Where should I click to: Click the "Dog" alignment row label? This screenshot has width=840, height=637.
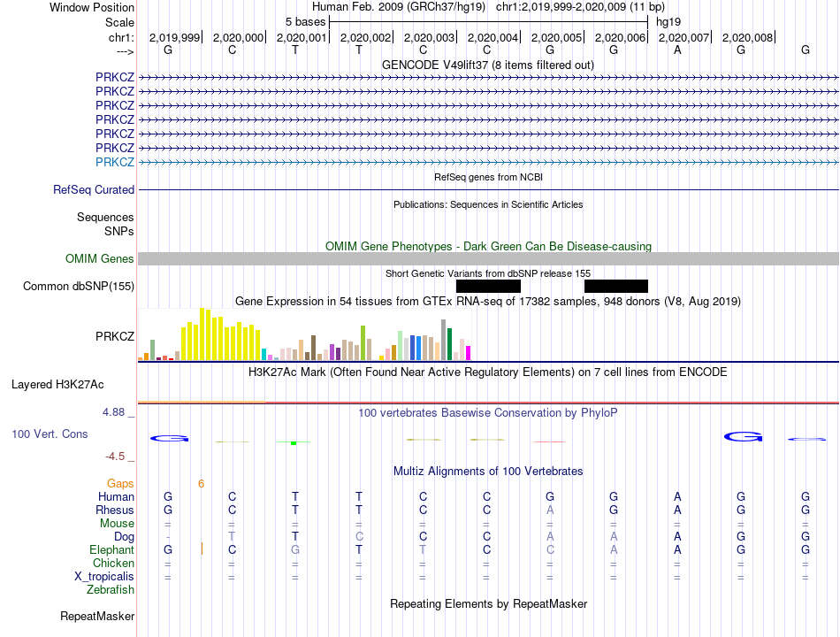point(124,537)
